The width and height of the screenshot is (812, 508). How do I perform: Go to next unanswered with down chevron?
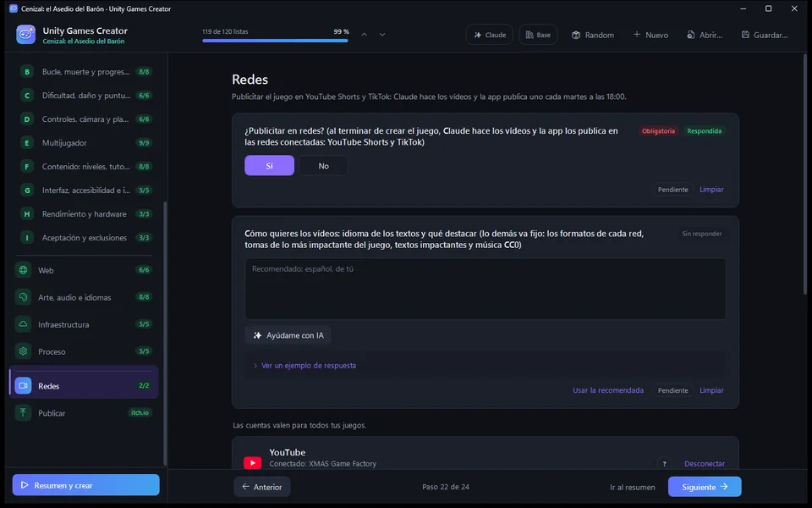(382, 35)
